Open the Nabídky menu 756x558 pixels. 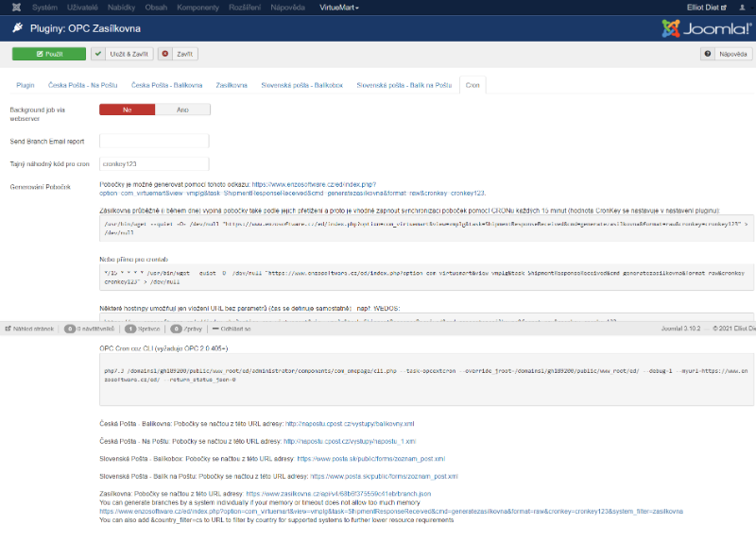pos(122,8)
